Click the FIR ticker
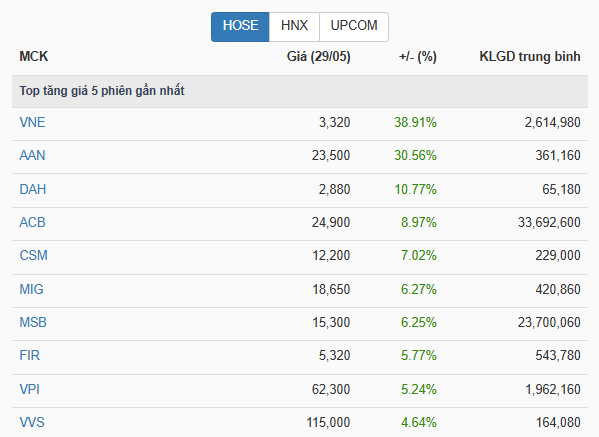 pyautogui.click(x=30, y=356)
